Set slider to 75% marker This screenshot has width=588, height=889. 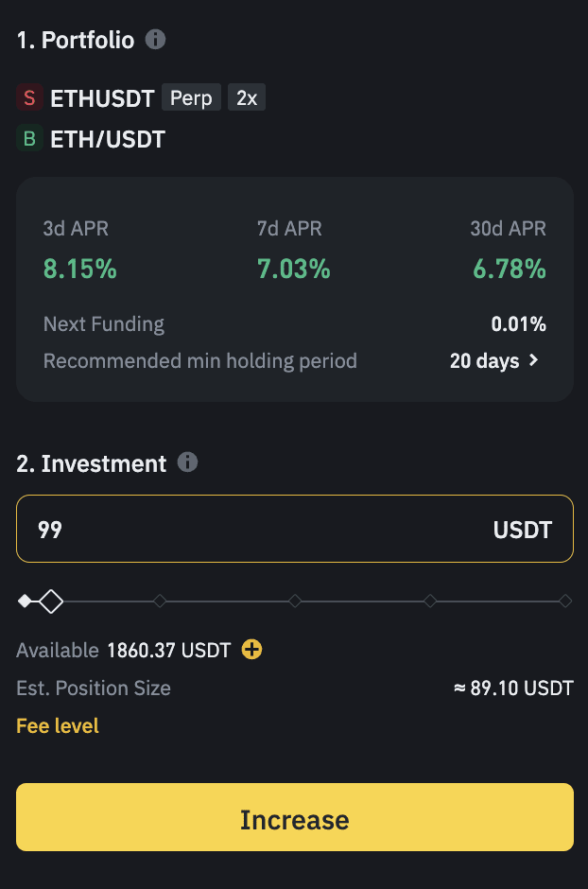(x=430, y=601)
